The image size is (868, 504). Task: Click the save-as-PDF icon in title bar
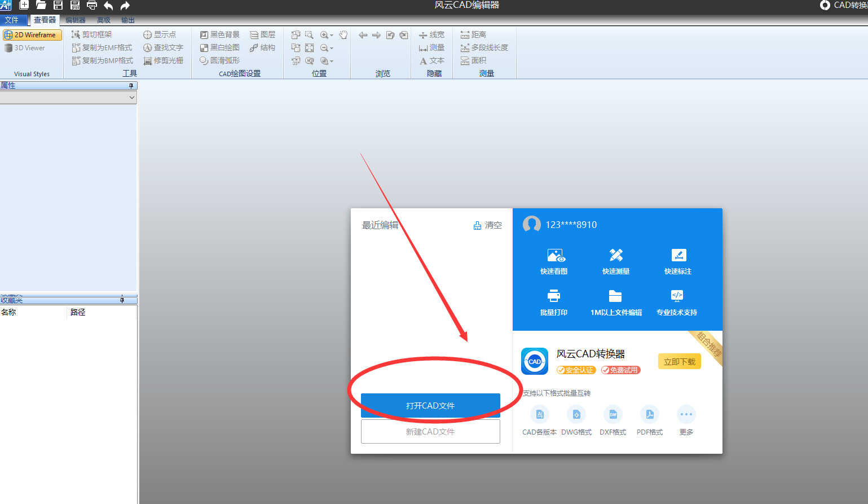click(x=74, y=5)
